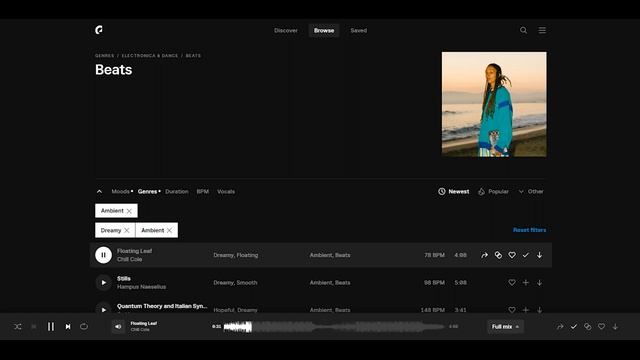Screen dimensions: 640x360
Task: Open the hamburger menu icon
Action: 542,30
